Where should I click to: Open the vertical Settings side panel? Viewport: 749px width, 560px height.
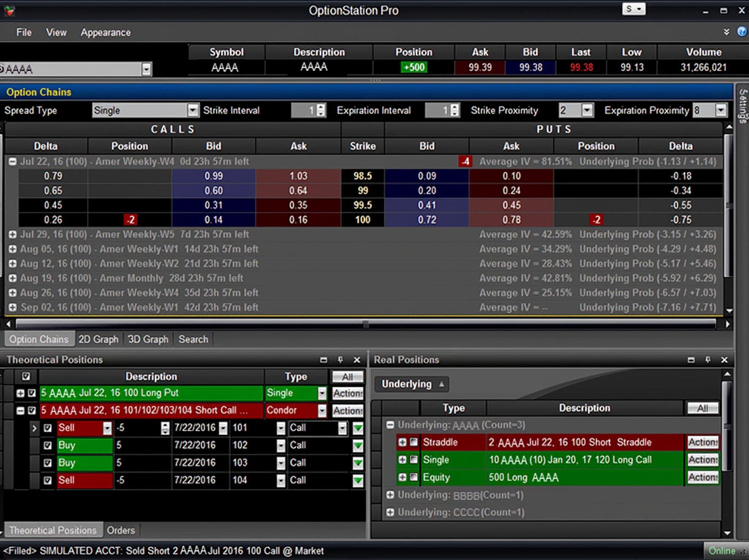[x=743, y=106]
